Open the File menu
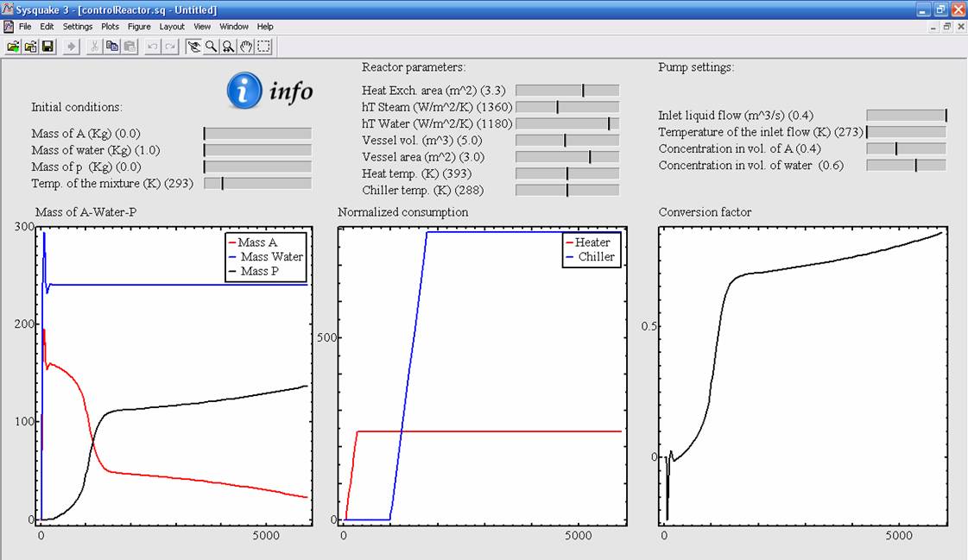 tap(25, 27)
